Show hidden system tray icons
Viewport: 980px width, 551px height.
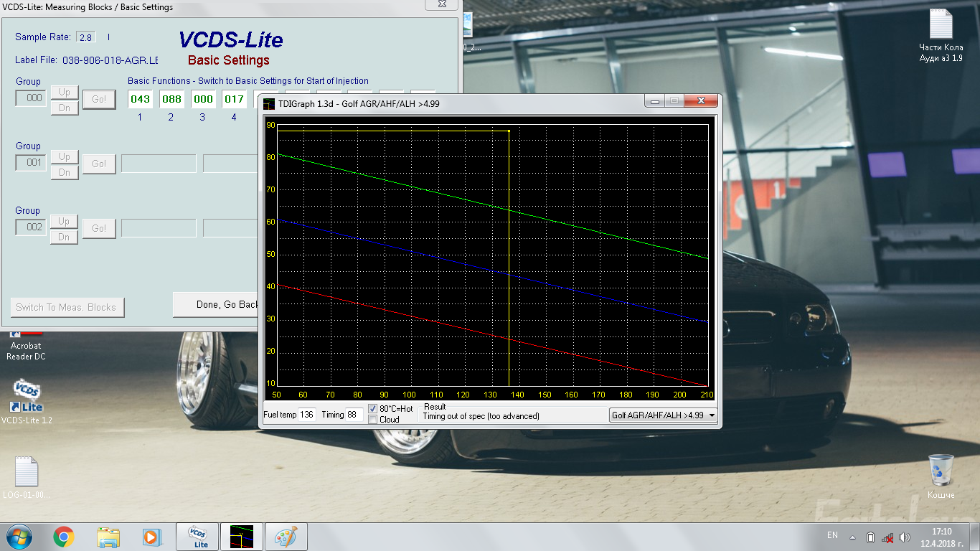pos(853,537)
